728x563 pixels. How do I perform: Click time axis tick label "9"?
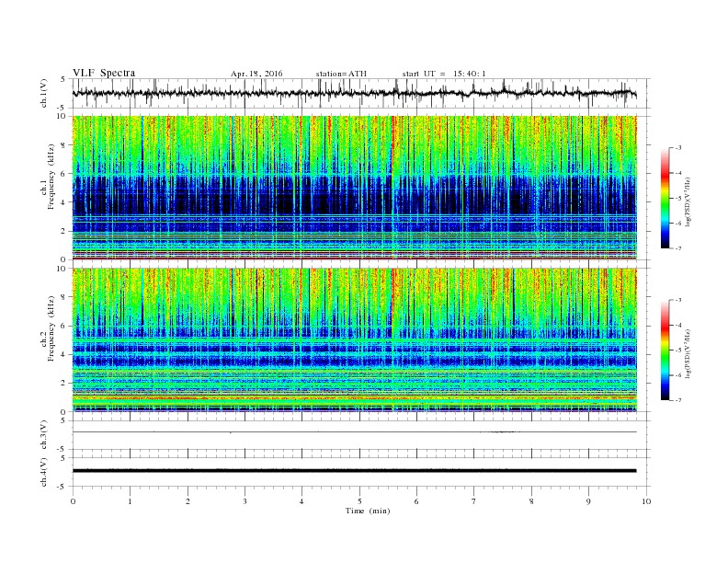tap(588, 501)
